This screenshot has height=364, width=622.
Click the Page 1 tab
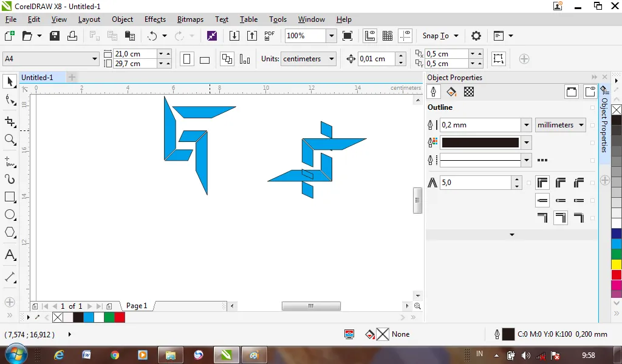tap(137, 306)
